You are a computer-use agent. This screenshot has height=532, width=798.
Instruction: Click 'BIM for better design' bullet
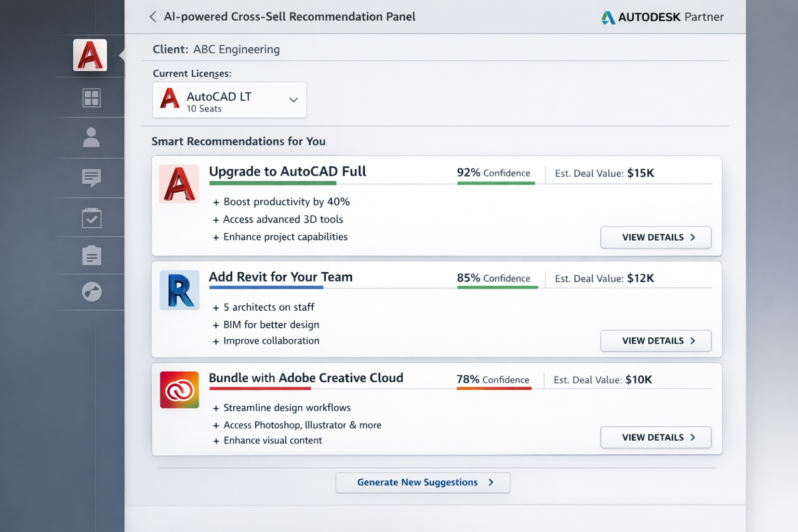pos(266,325)
